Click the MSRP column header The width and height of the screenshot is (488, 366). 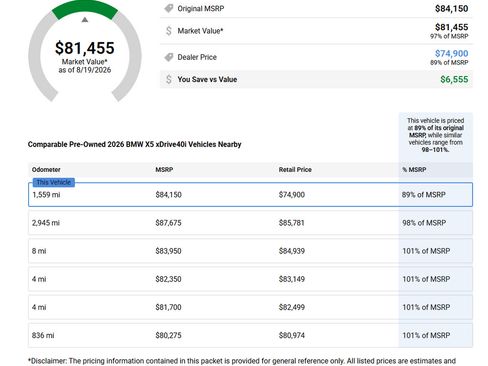point(164,170)
